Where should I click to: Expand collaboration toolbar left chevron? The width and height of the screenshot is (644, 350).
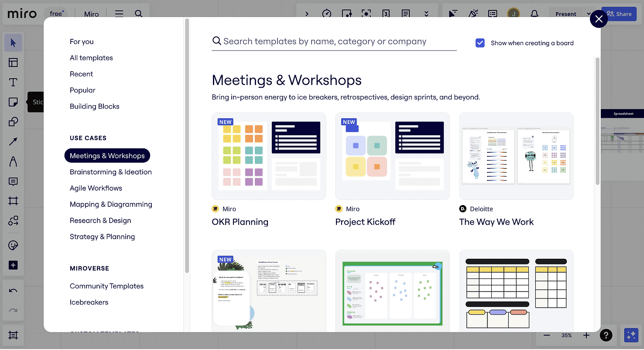coord(307,14)
